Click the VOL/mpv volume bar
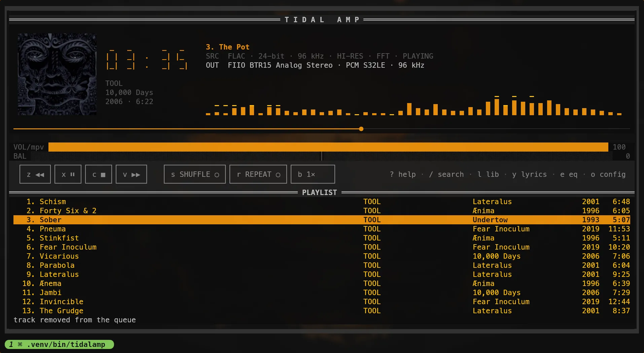This screenshot has height=353, width=644. [328, 147]
